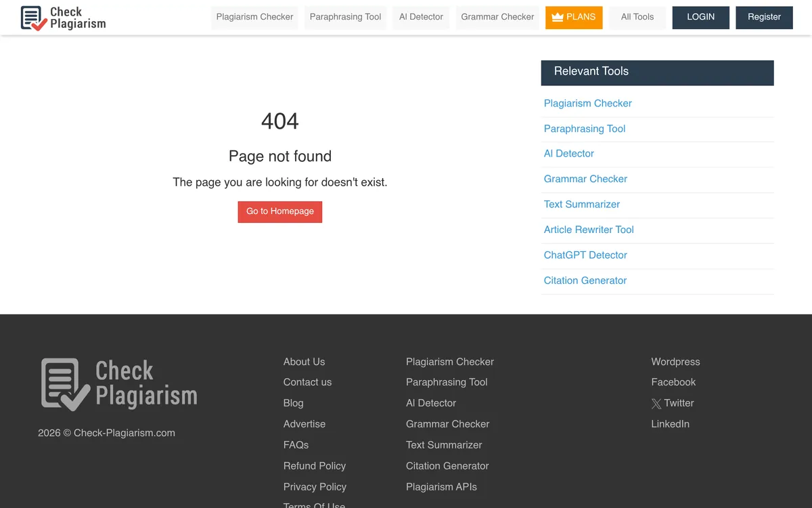
Task: Expand the All Tools menu
Action: click(637, 17)
